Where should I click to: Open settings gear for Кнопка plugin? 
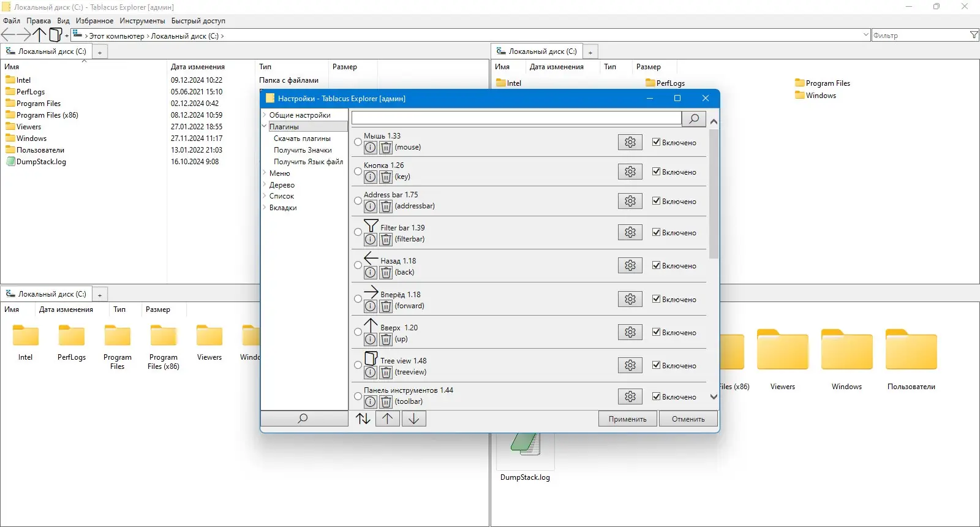630,172
